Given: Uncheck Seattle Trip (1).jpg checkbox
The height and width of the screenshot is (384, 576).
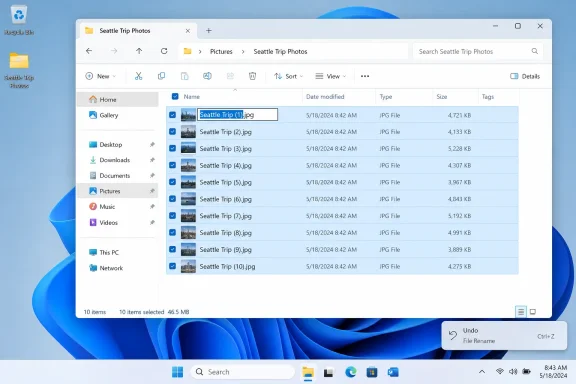Looking at the screenshot, I should pyautogui.click(x=172, y=115).
